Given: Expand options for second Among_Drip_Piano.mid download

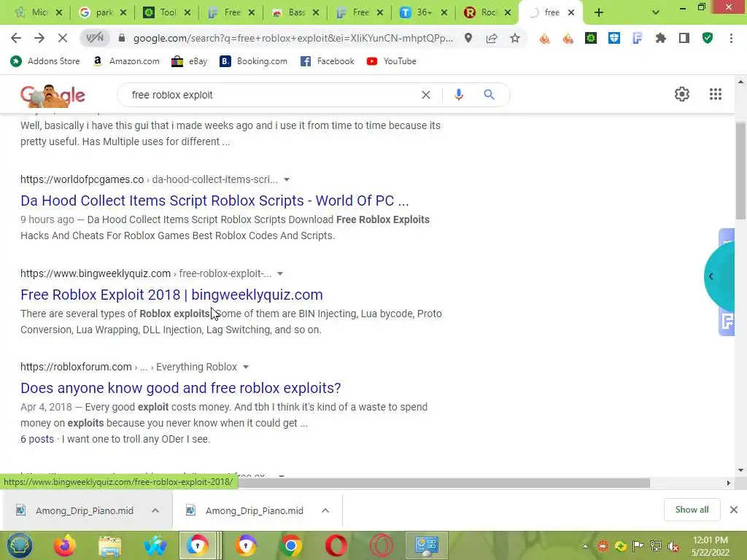Looking at the screenshot, I should (x=325, y=510).
